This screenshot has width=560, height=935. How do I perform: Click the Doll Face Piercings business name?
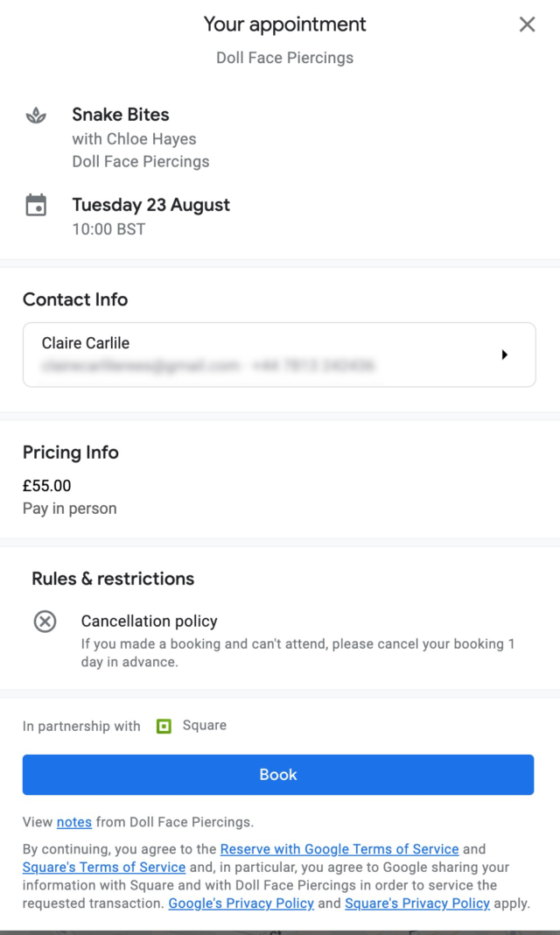pyautogui.click(x=284, y=58)
